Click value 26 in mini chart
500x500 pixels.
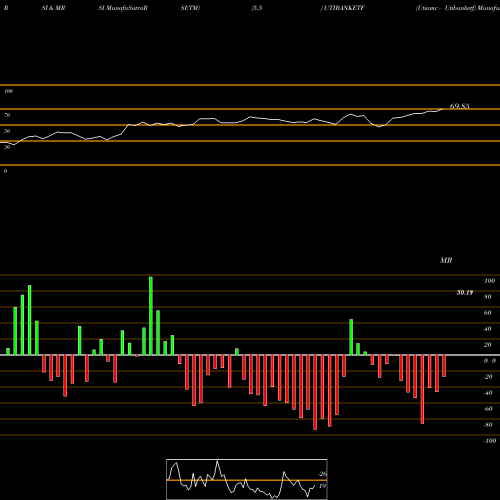pos(322,474)
